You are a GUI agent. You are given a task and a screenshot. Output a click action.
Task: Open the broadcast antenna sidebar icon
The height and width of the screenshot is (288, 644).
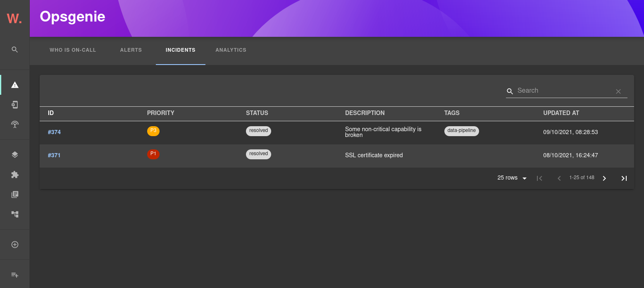click(15, 125)
